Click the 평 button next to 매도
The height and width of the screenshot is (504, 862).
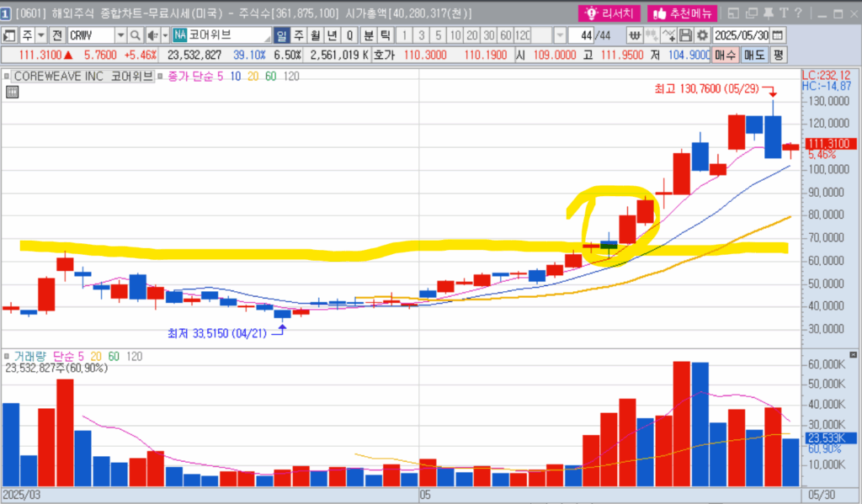[778, 55]
